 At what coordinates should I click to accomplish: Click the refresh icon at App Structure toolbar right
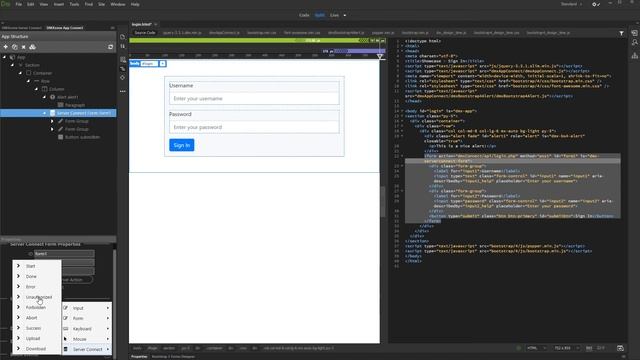click(111, 47)
